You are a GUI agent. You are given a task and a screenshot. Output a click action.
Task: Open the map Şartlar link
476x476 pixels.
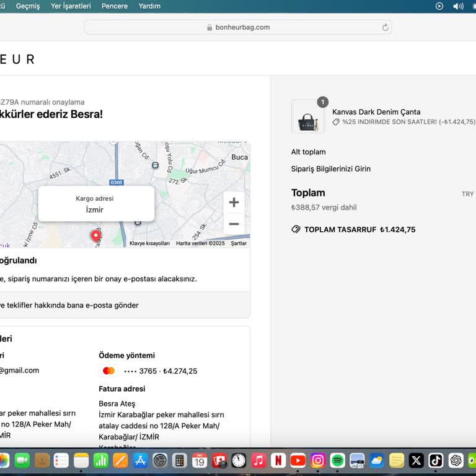pyautogui.click(x=239, y=244)
